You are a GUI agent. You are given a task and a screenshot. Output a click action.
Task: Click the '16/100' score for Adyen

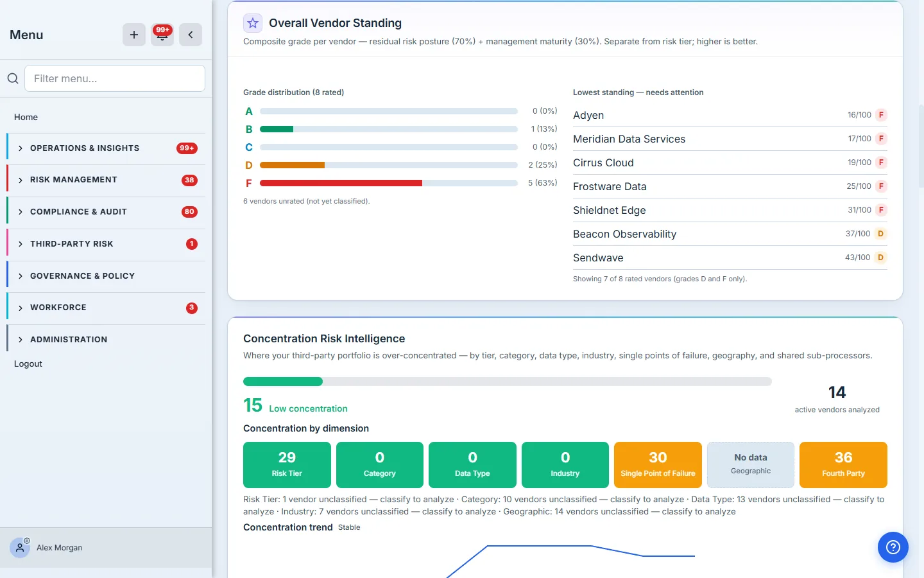(859, 115)
